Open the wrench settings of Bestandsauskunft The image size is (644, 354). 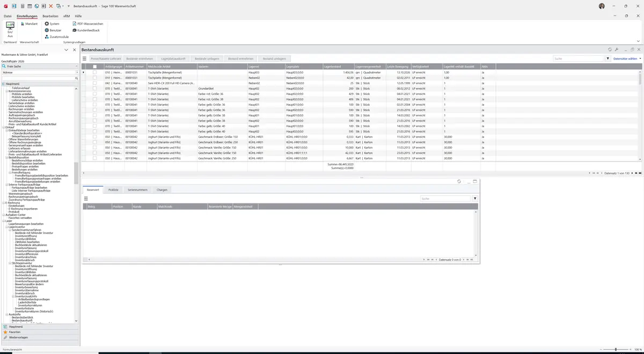click(x=617, y=49)
